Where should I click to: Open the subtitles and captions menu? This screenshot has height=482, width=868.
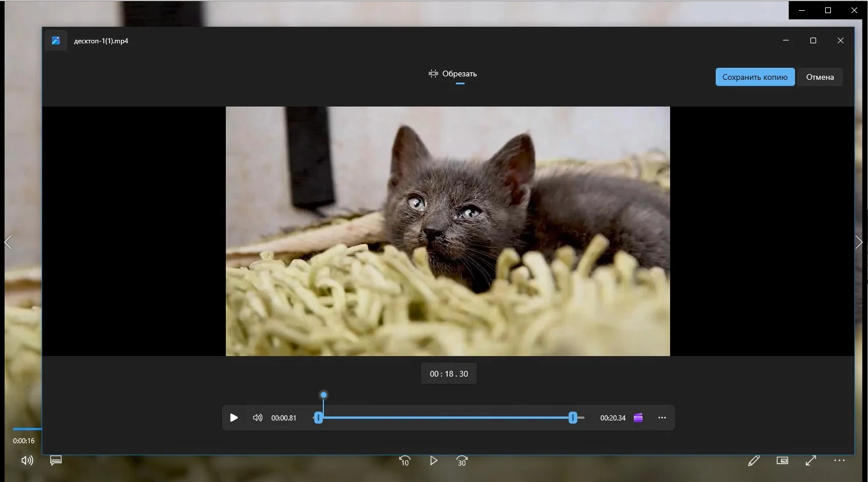pos(56,460)
